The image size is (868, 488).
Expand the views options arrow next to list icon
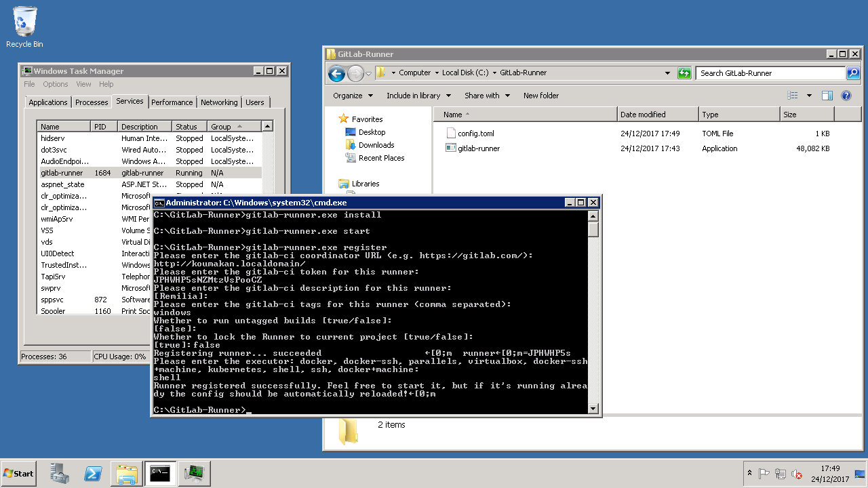[x=810, y=95]
